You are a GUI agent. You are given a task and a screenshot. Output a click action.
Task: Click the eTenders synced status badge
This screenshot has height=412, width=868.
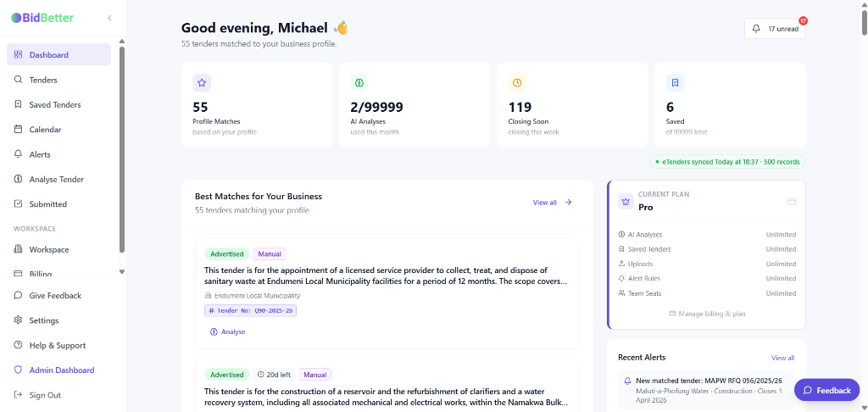click(x=727, y=162)
